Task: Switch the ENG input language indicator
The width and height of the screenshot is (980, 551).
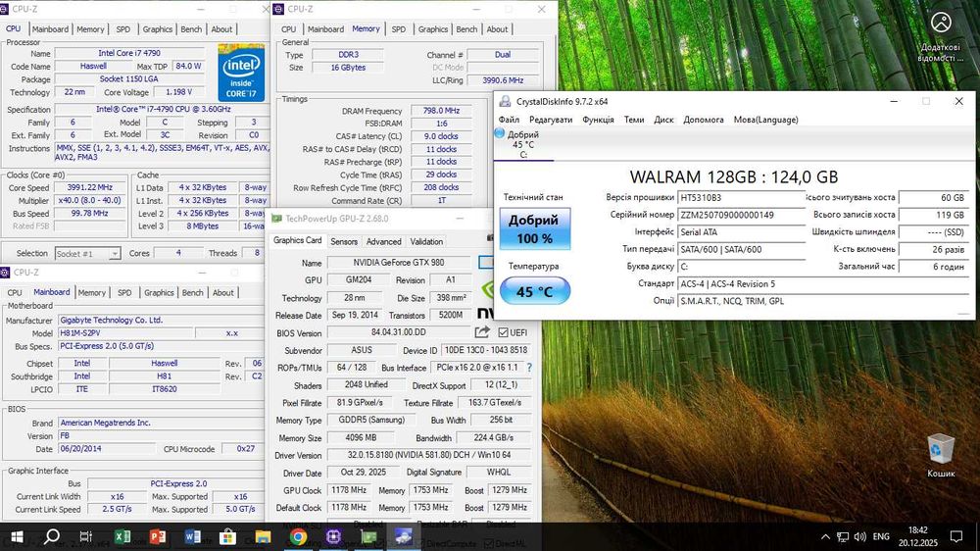Action: tap(881, 536)
